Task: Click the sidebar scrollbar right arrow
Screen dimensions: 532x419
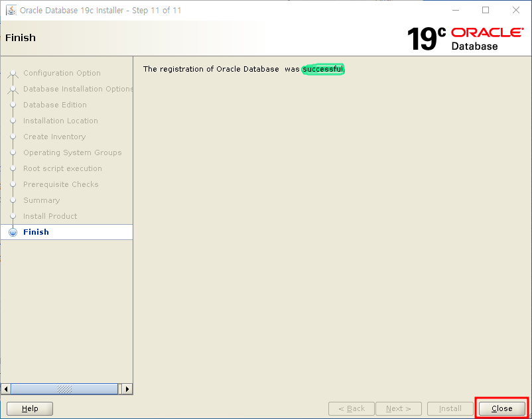Action: [x=127, y=389]
